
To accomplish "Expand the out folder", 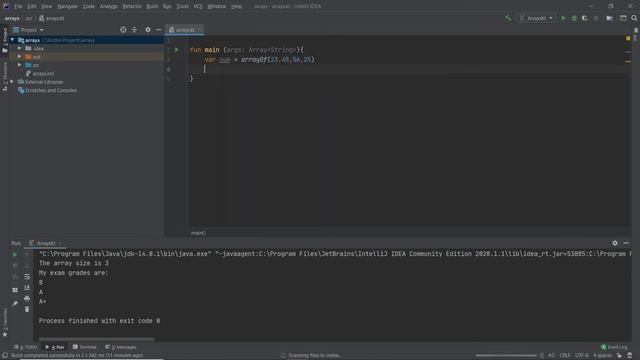I will click(19, 57).
